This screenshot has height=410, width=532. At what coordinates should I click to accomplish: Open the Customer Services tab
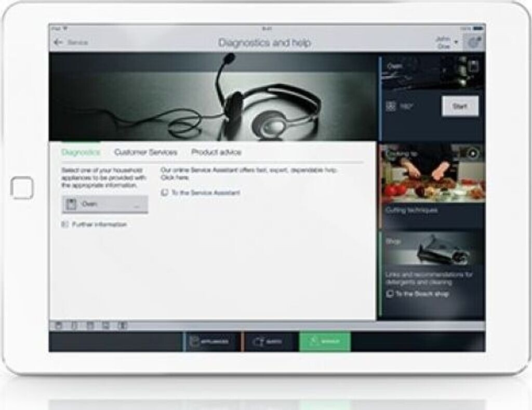pos(145,152)
